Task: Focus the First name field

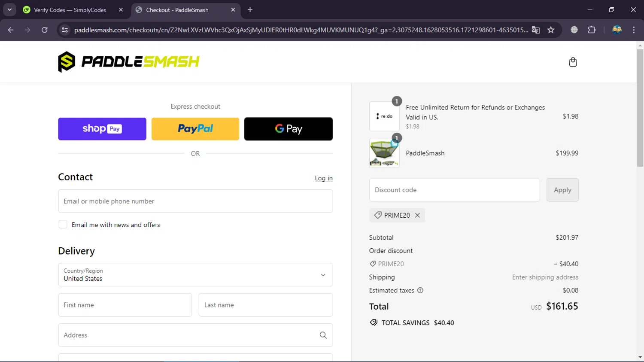Action: tap(125, 305)
